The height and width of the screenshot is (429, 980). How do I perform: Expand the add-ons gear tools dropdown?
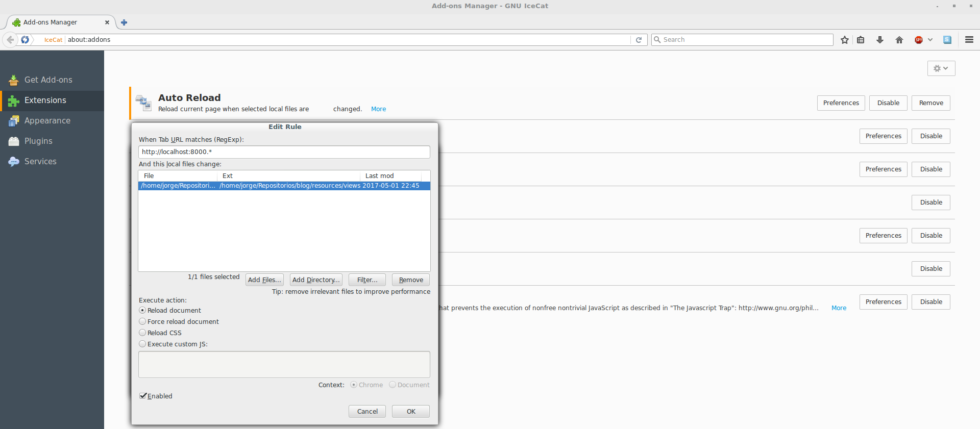click(x=941, y=68)
